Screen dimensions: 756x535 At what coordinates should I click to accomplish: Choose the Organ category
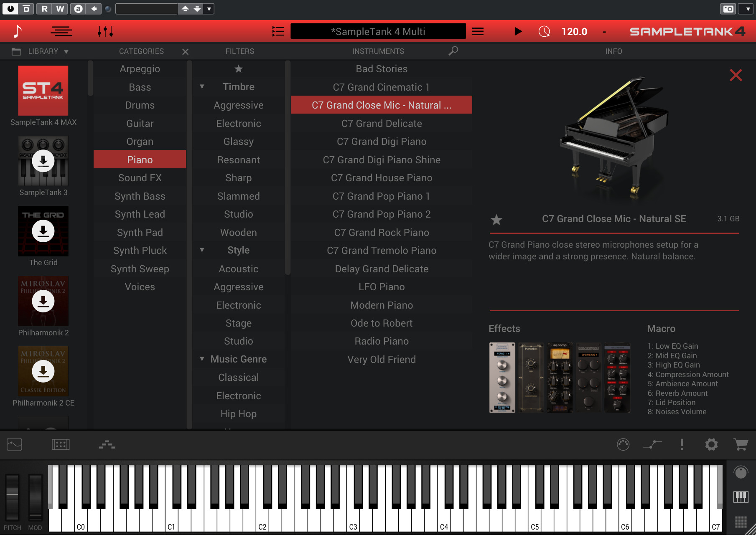140,142
